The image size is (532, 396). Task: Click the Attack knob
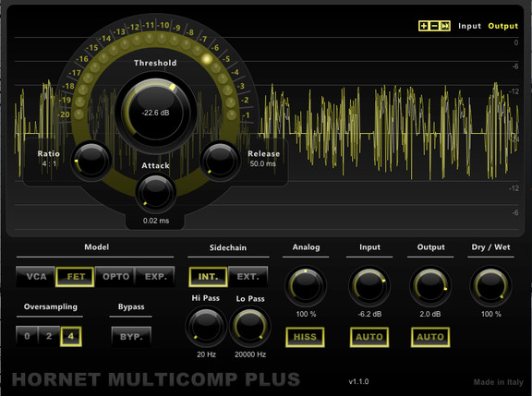point(155,193)
